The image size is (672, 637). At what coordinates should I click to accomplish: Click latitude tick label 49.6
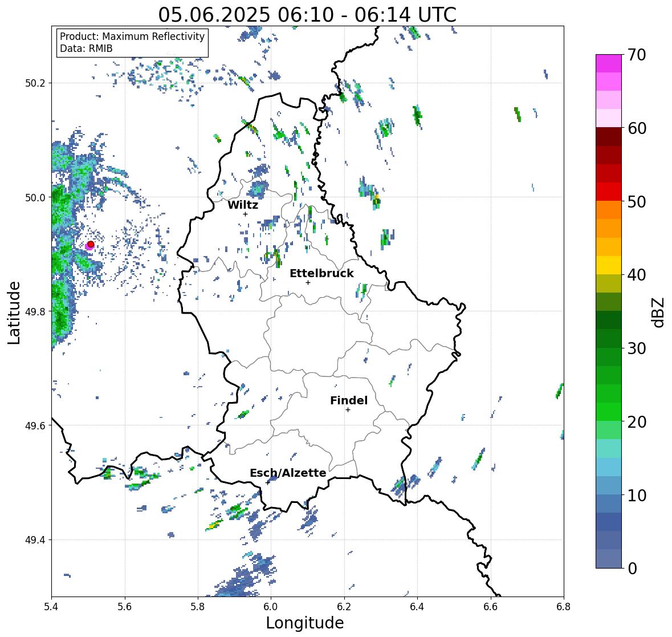coord(35,425)
